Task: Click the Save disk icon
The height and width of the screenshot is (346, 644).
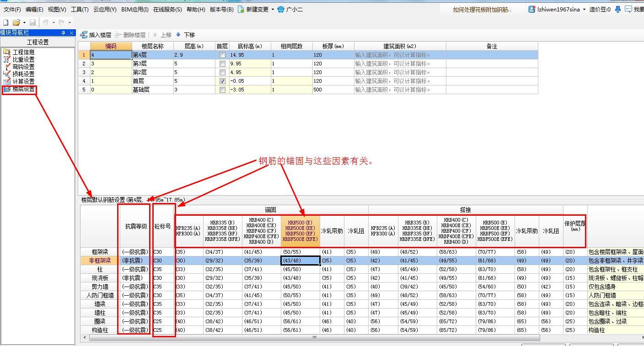Action: pyautogui.click(x=32, y=22)
